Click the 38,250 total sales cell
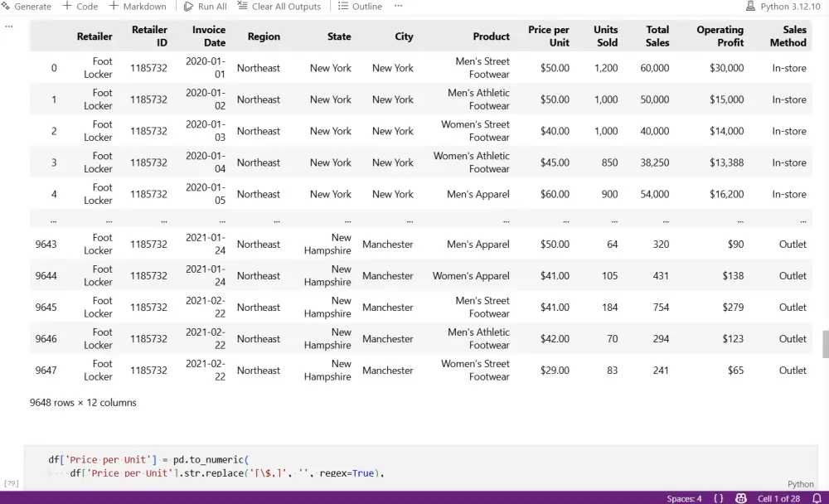This screenshot has width=829, height=504. pyautogui.click(x=655, y=162)
